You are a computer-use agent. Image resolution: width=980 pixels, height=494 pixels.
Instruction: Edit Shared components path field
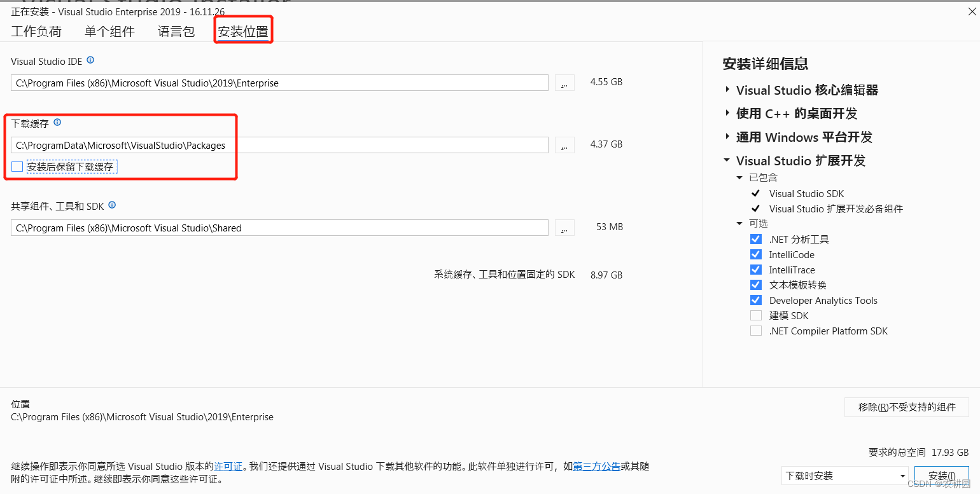(x=279, y=228)
